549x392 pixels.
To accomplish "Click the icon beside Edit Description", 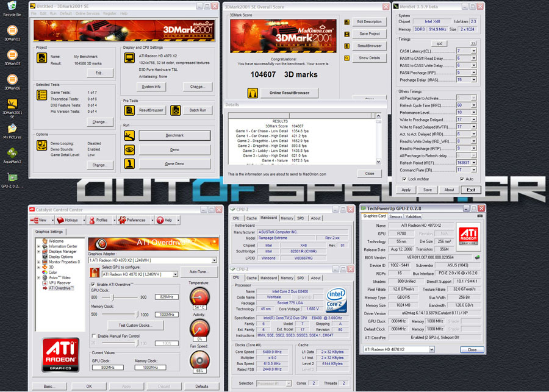I will click(x=346, y=22).
